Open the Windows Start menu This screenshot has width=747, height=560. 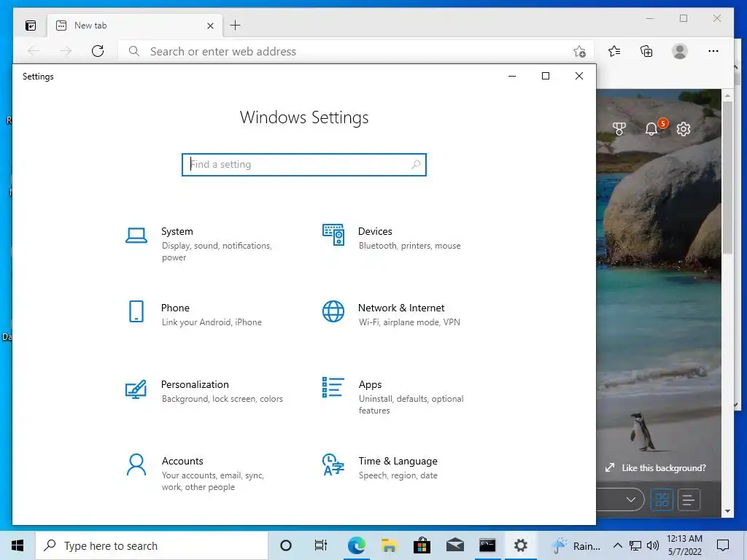pyautogui.click(x=18, y=545)
